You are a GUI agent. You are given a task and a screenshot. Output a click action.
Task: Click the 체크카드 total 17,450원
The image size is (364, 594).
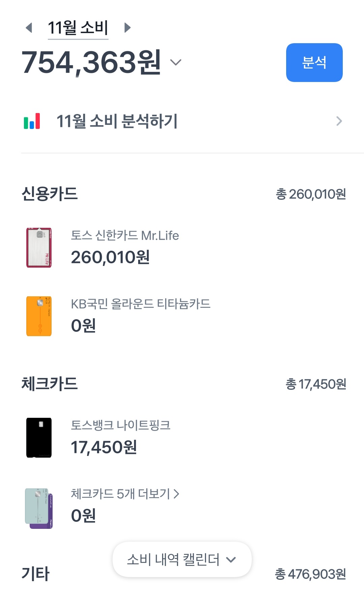point(316,384)
